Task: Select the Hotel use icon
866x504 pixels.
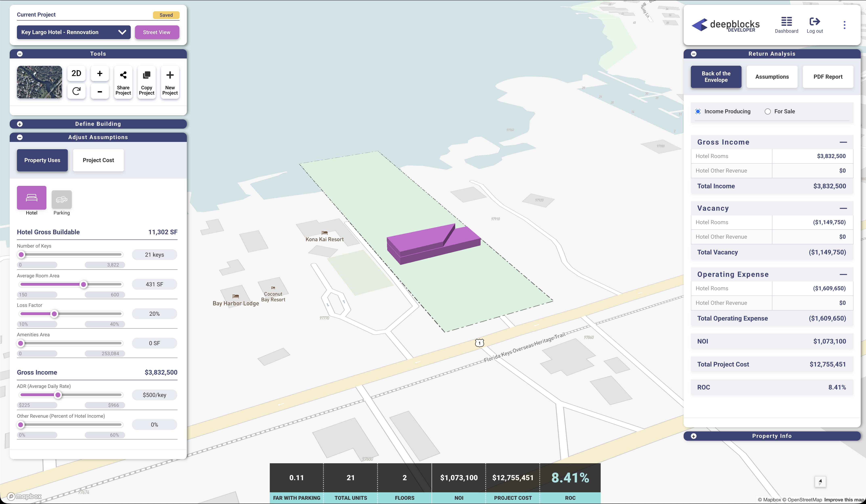Action: [x=32, y=198]
